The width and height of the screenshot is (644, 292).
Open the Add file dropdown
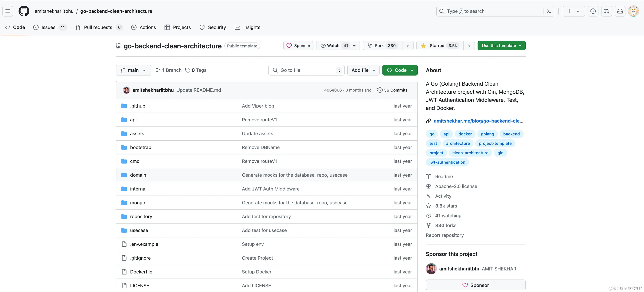[x=363, y=70]
